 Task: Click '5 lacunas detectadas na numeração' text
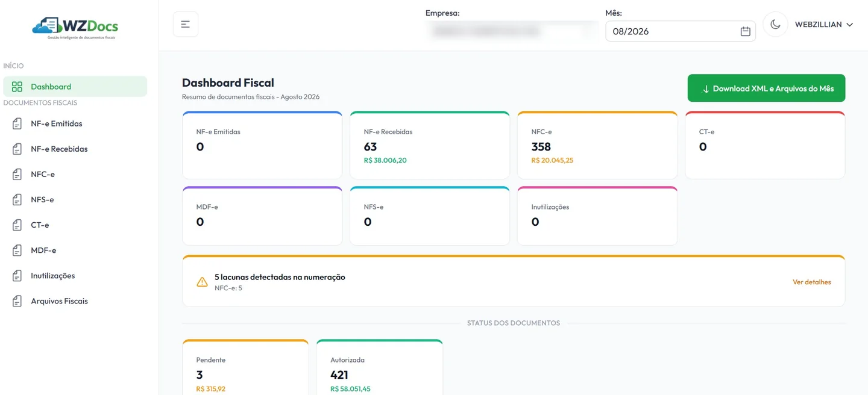(x=280, y=277)
